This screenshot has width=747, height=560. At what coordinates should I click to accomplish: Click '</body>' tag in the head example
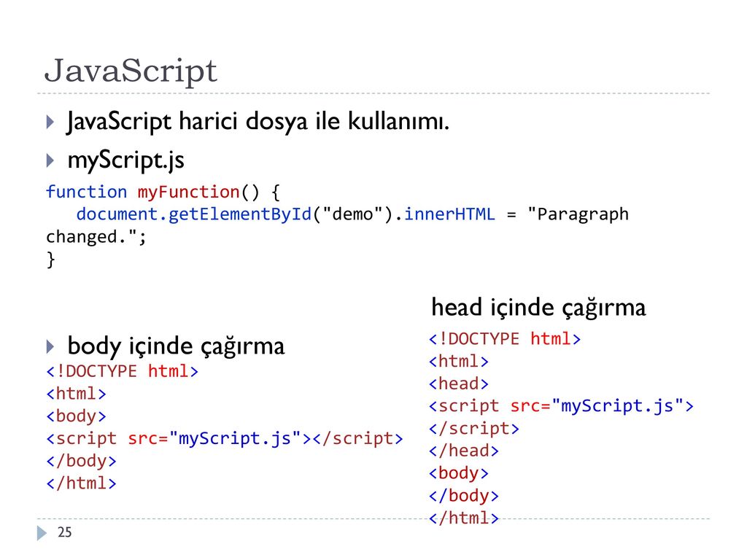463,496
